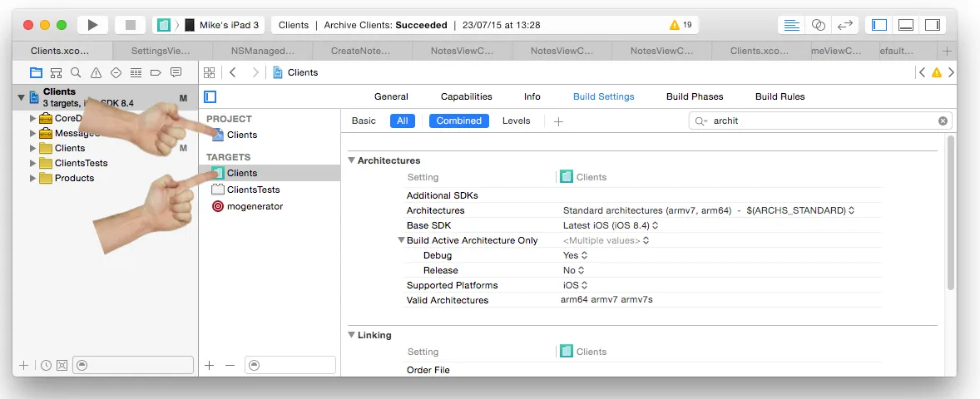
Task: Go forward with jump bar right chevron
Action: pos(255,72)
